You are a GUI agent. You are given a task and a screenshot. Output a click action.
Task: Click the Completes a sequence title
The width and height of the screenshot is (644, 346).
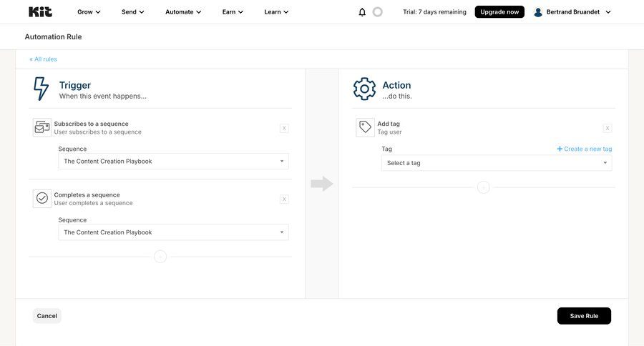tap(87, 194)
